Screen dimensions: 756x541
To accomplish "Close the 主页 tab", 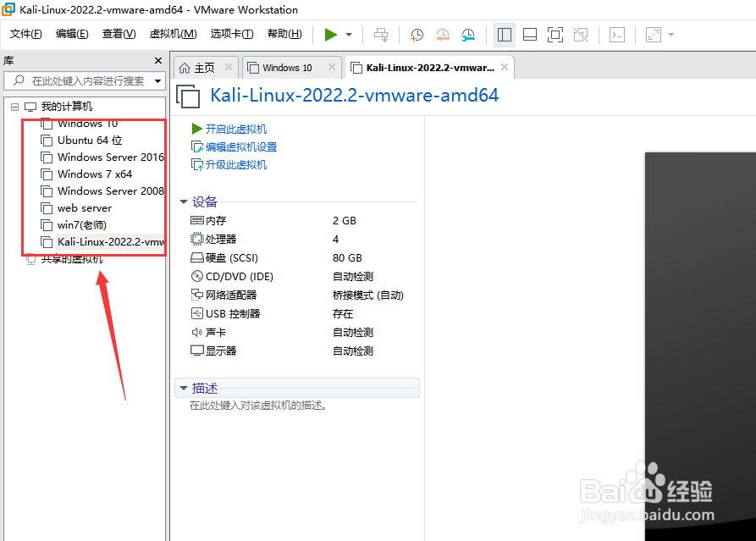I will click(229, 67).
